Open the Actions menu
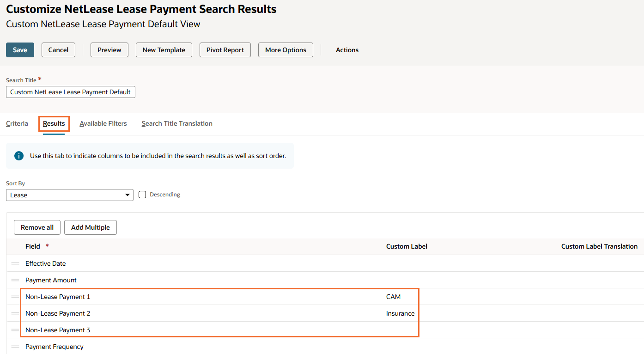644x354 pixels. 347,50
